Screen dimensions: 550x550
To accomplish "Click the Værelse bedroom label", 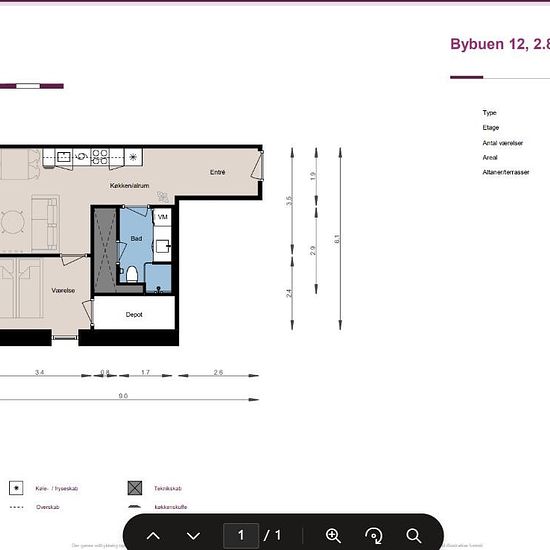I will point(63,290).
